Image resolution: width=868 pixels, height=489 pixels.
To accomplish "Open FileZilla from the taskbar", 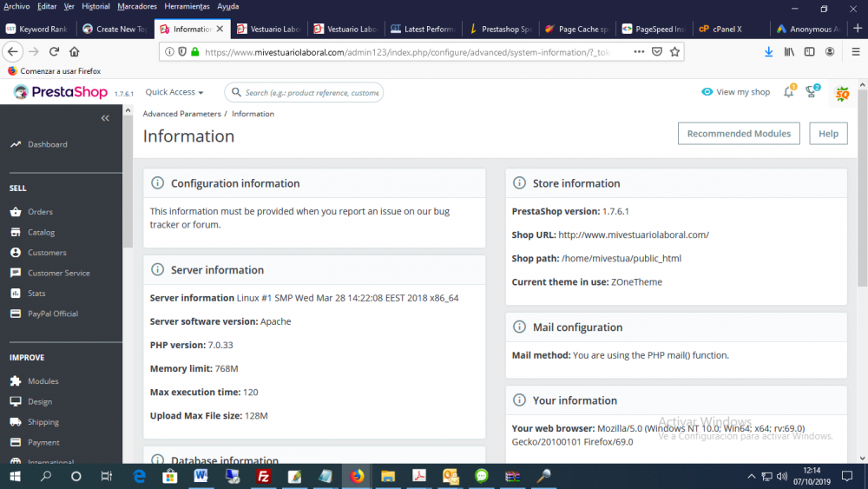I will [x=264, y=476].
